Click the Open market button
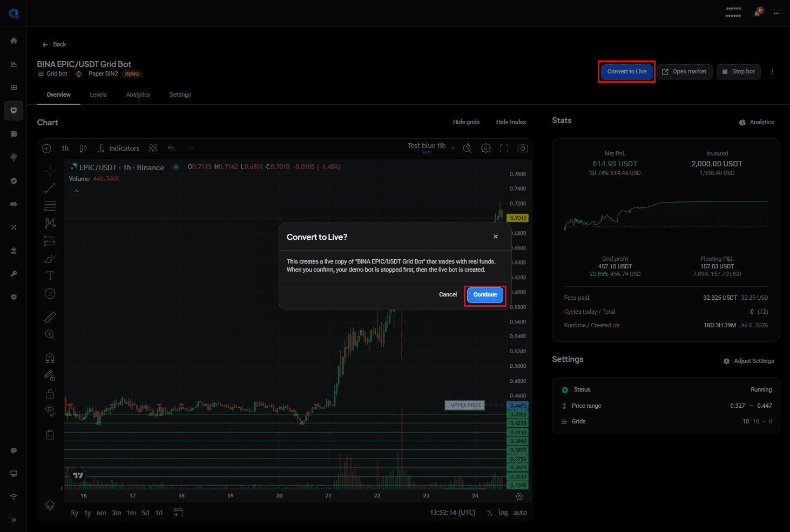 (684, 72)
